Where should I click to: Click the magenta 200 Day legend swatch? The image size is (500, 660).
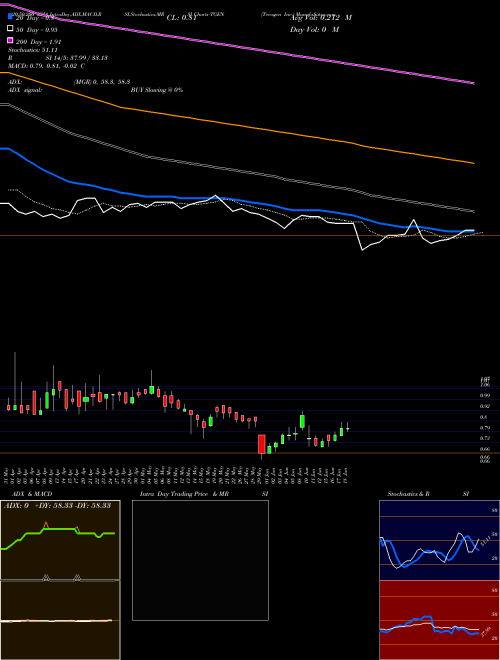11,40
